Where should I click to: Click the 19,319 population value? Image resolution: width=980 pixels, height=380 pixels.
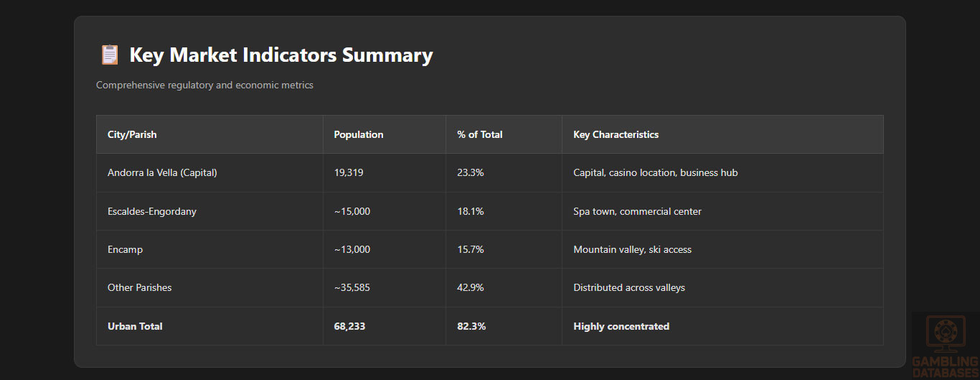pos(349,172)
